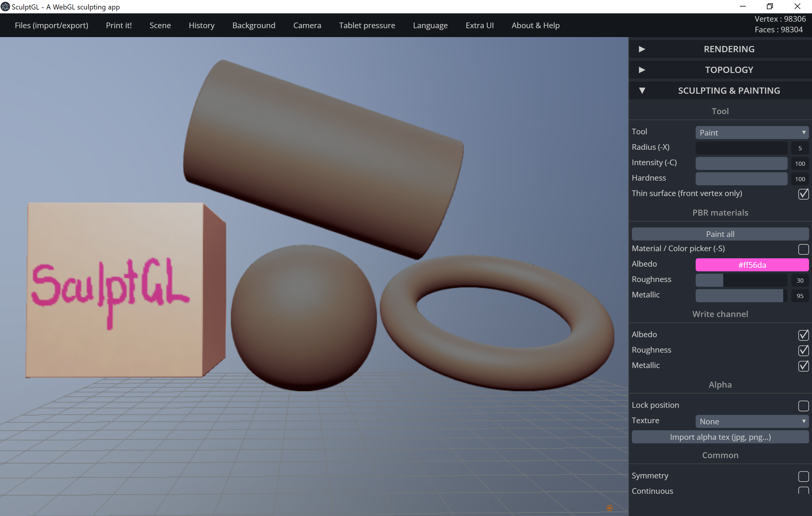This screenshot has width=812, height=516.
Task: Click the SculptGL app icon in the title bar
Action: (5, 7)
